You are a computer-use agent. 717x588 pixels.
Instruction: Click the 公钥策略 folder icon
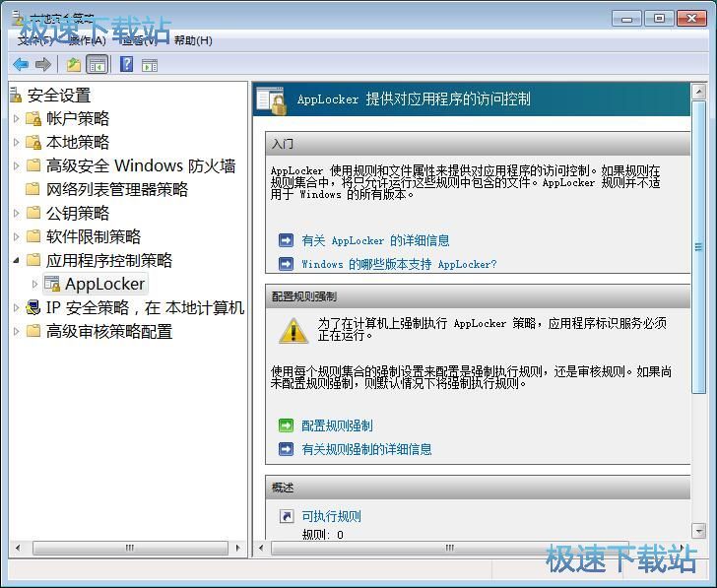[x=33, y=213]
